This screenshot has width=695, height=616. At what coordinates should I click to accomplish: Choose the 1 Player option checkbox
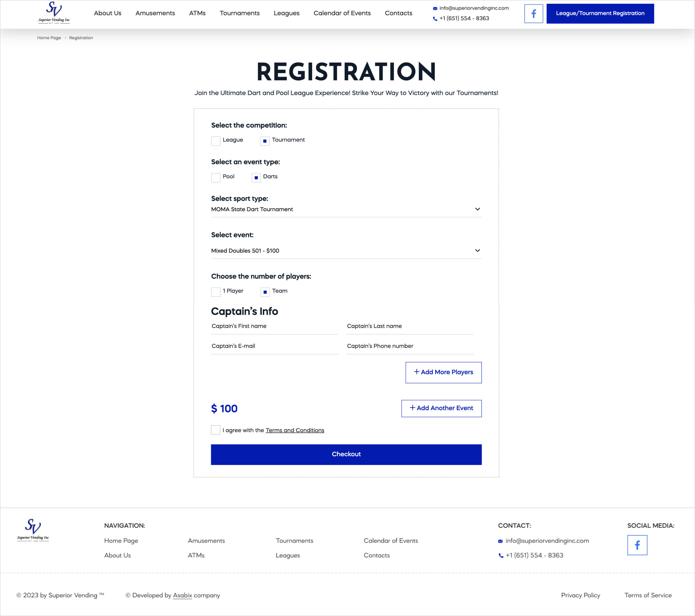(216, 292)
